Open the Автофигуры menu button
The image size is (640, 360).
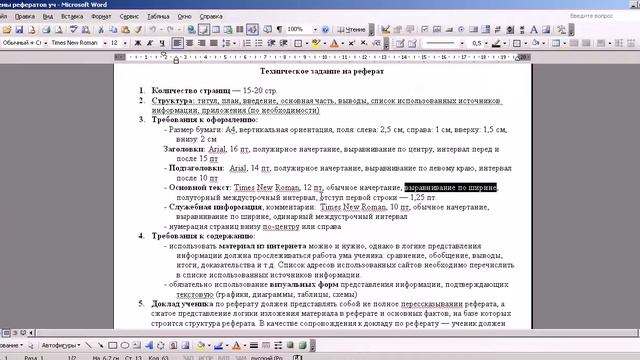click(60, 345)
